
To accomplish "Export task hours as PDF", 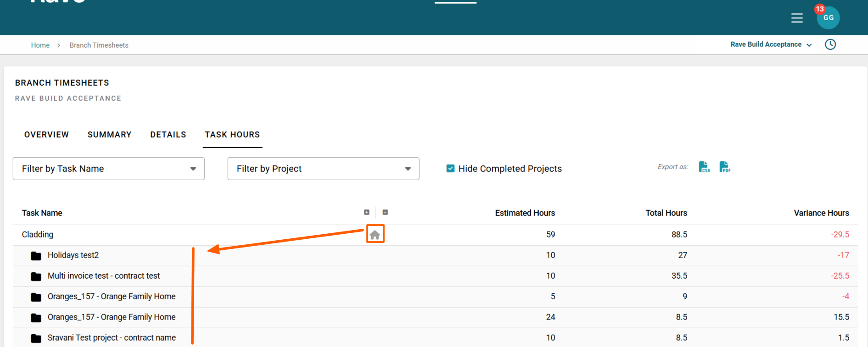I will (x=725, y=167).
